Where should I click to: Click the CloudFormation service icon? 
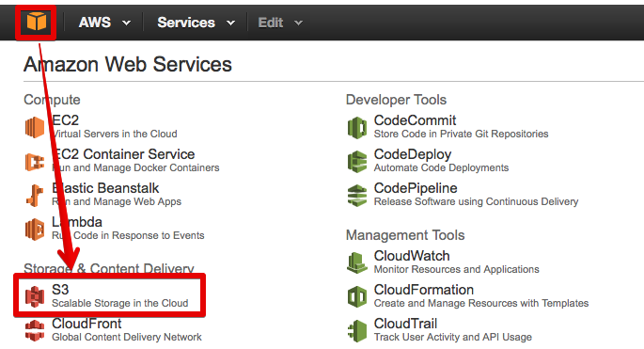(x=357, y=297)
